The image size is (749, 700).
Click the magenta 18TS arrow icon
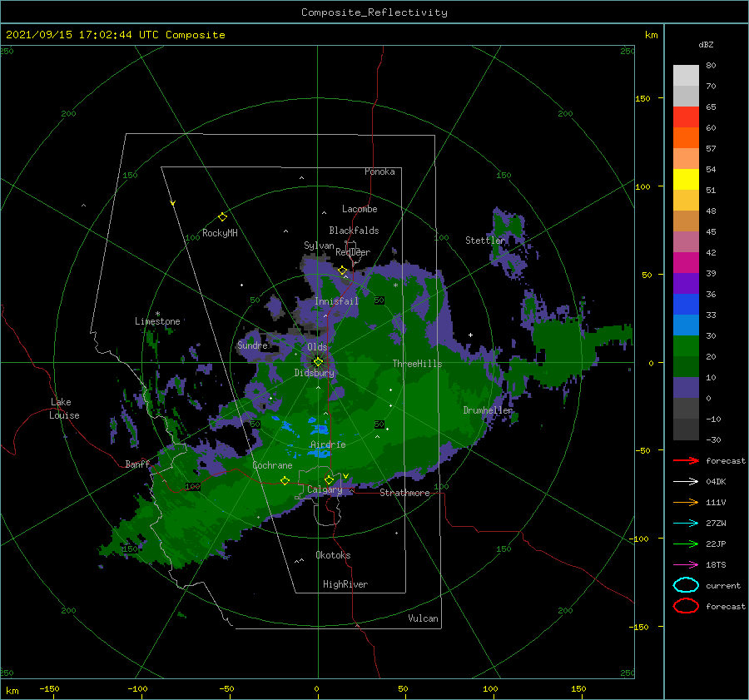click(x=686, y=564)
